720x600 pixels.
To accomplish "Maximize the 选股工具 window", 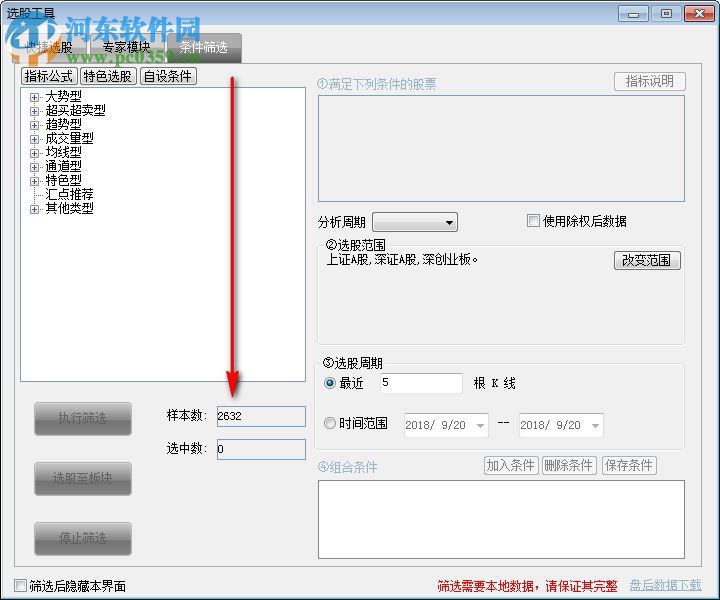I will (666, 14).
